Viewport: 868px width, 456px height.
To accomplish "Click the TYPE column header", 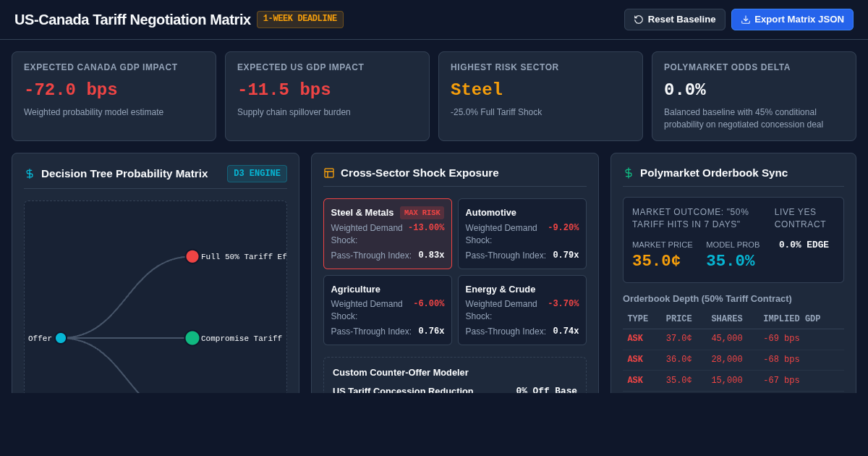I will click(638, 319).
